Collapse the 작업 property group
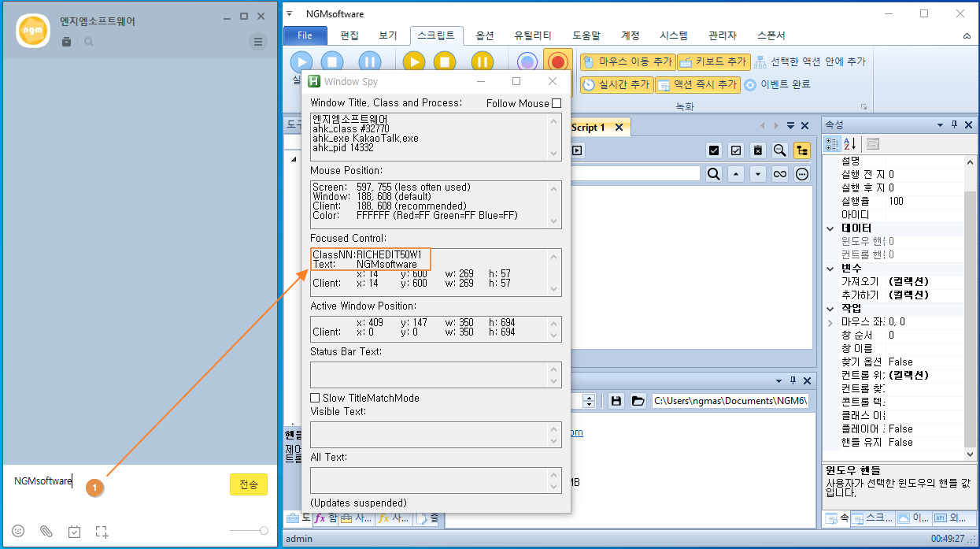Viewport: 980px width, 549px height. [830, 309]
